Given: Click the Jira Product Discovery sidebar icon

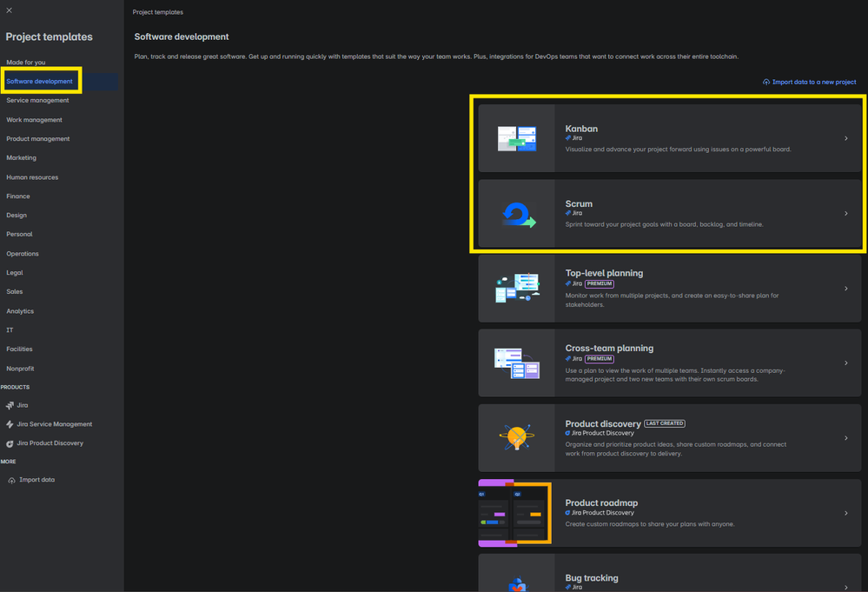Looking at the screenshot, I should [10, 443].
